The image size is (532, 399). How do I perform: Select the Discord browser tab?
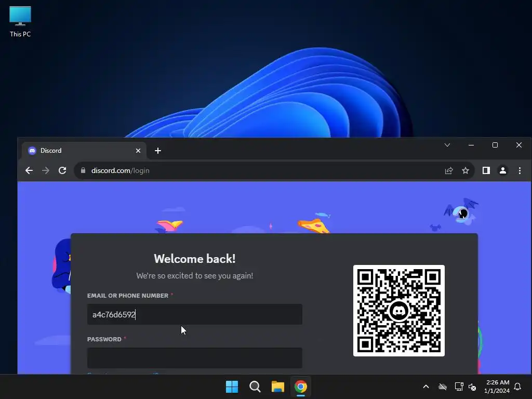click(x=84, y=151)
